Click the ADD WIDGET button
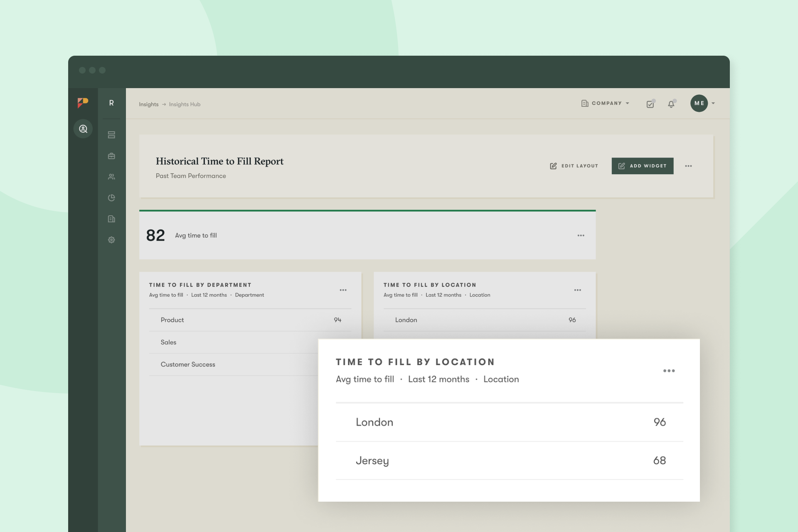This screenshot has width=798, height=532. pyautogui.click(x=643, y=166)
